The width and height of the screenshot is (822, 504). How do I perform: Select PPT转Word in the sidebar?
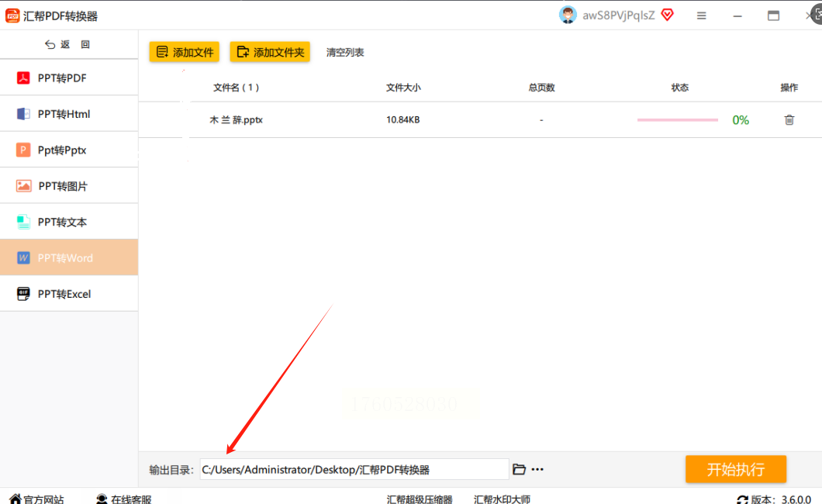[x=69, y=257]
